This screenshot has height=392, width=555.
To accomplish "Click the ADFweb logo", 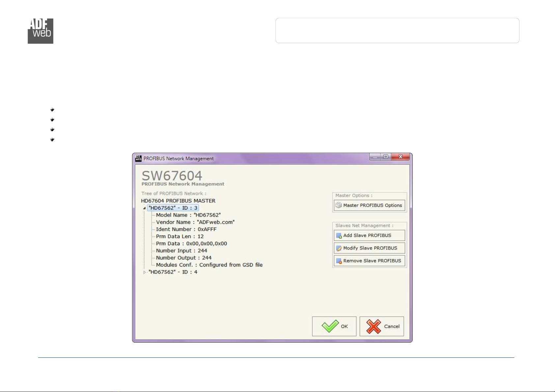I will click(x=41, y=31).
